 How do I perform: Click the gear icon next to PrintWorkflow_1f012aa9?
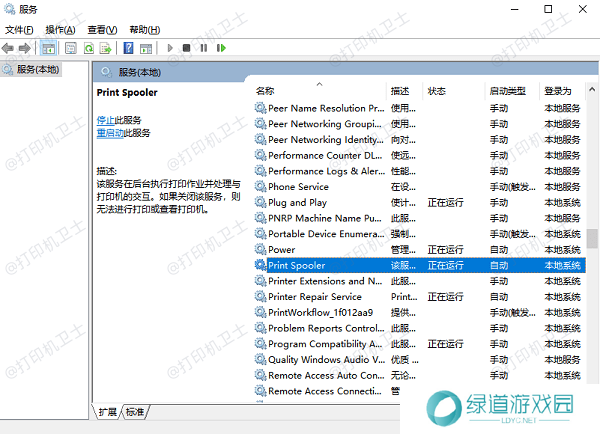pos(261,312)
